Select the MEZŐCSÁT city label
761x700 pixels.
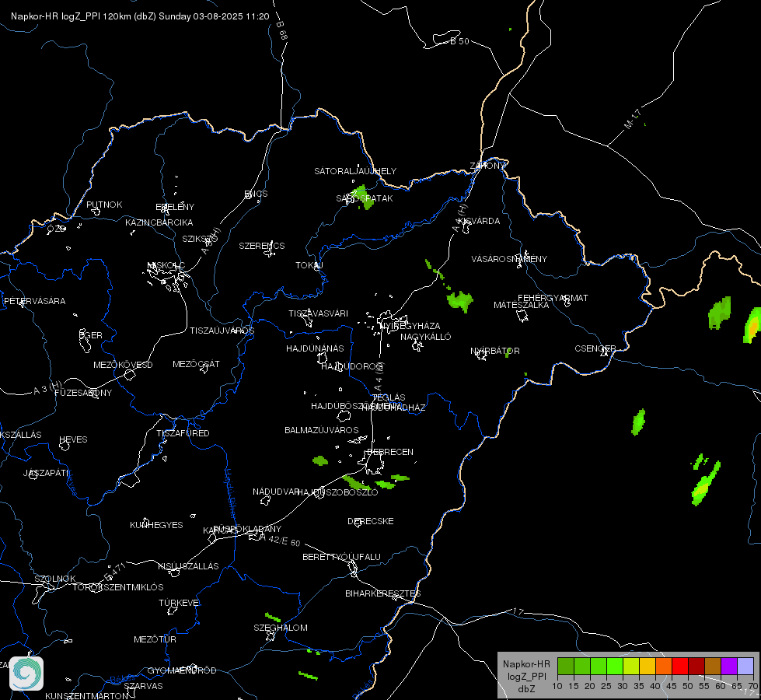(196, 364)
